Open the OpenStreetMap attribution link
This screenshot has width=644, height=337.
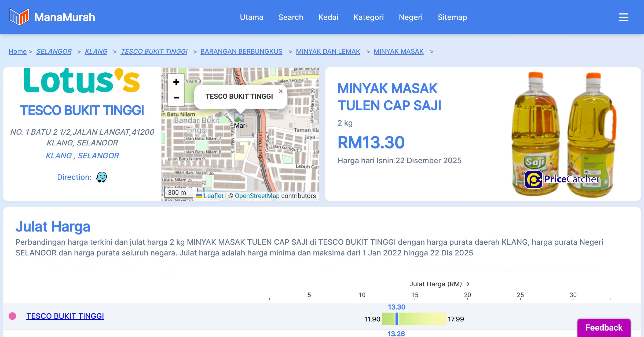tap(257, 196)
